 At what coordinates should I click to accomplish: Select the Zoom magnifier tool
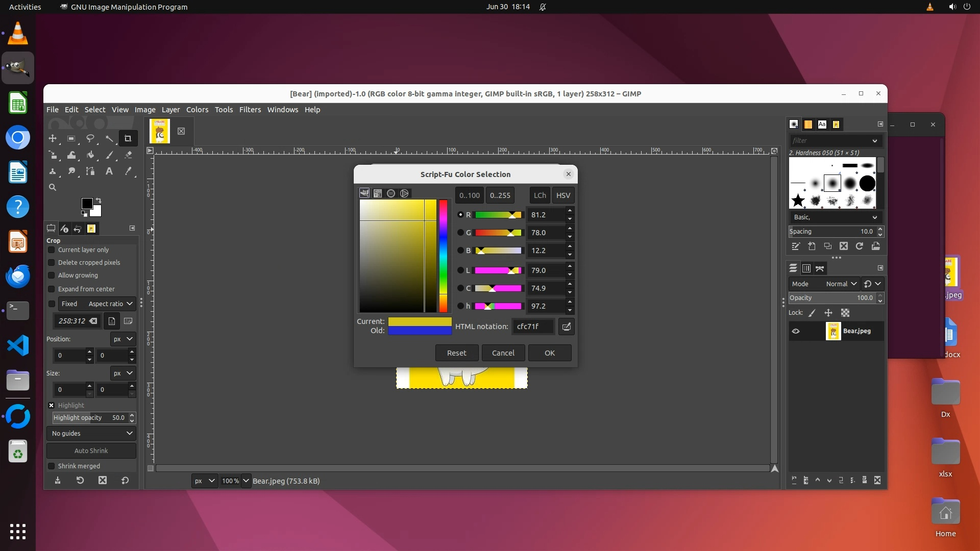[53, 188]
